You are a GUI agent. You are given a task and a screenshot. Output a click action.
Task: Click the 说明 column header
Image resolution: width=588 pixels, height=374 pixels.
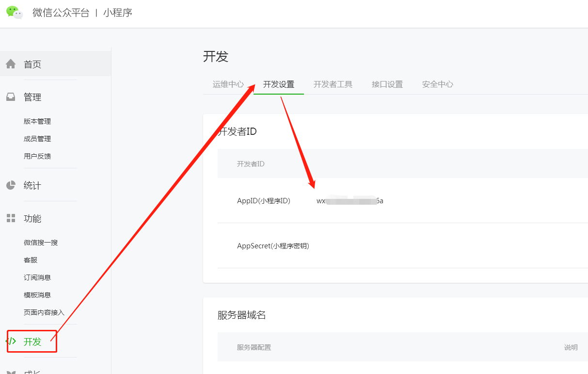pos(571,347)
